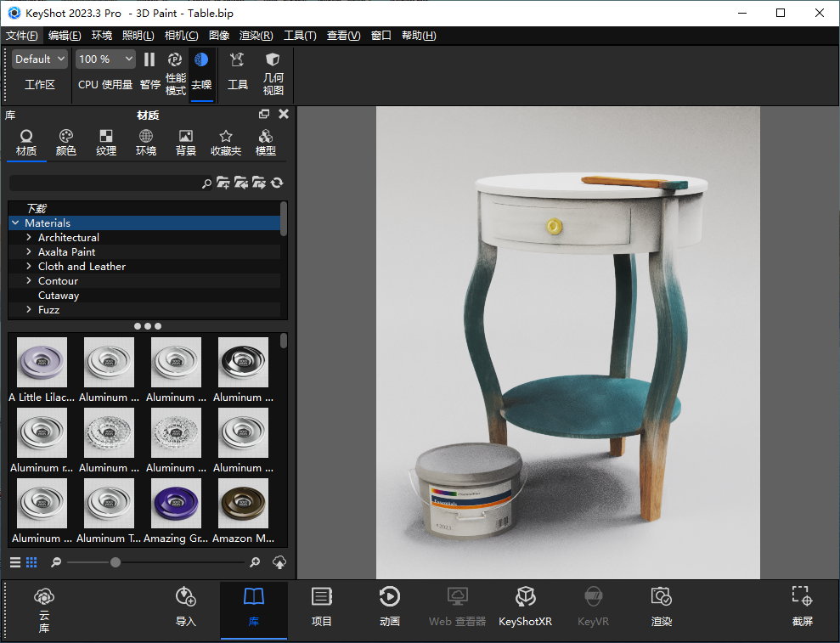The height and width of the screenshot is (643, 840).
Task: Open the 帮助(H) menu
Action: tap(419, 36)
